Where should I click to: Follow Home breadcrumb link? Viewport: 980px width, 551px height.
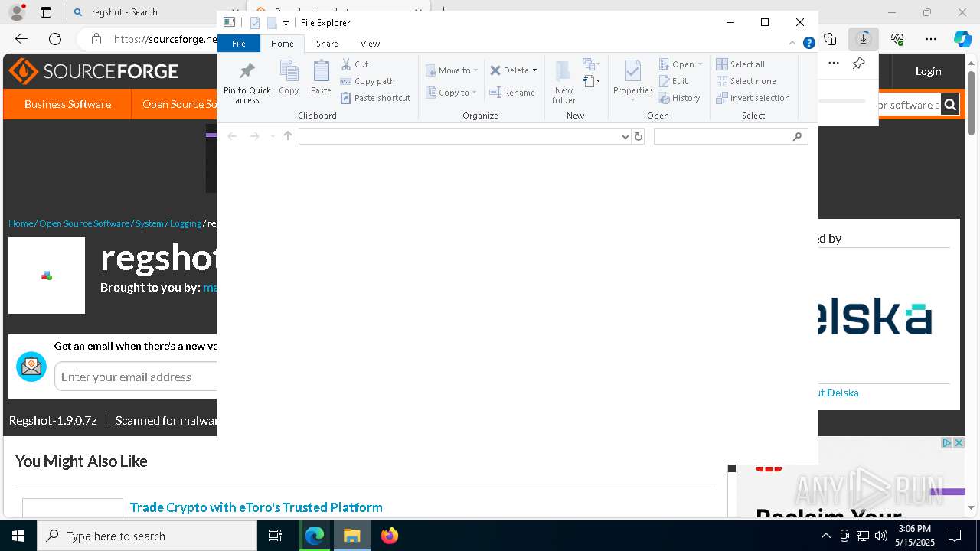click(x=21, y=223)
